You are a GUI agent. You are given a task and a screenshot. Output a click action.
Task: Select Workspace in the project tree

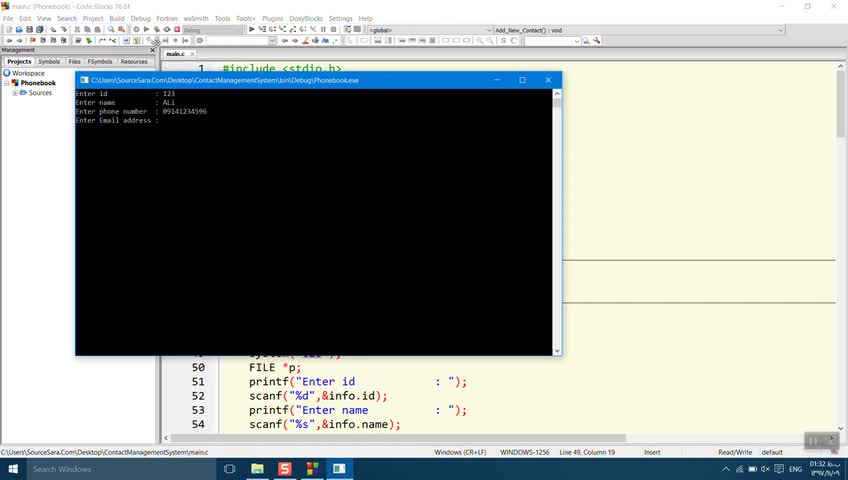click(28, 73)
